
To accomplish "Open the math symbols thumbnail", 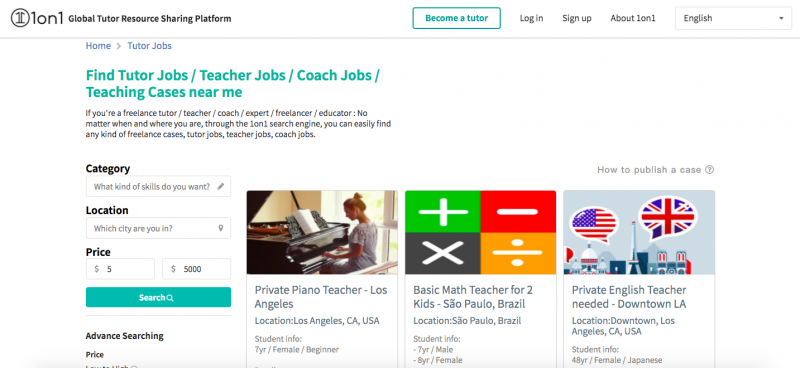I will [481, 233].
